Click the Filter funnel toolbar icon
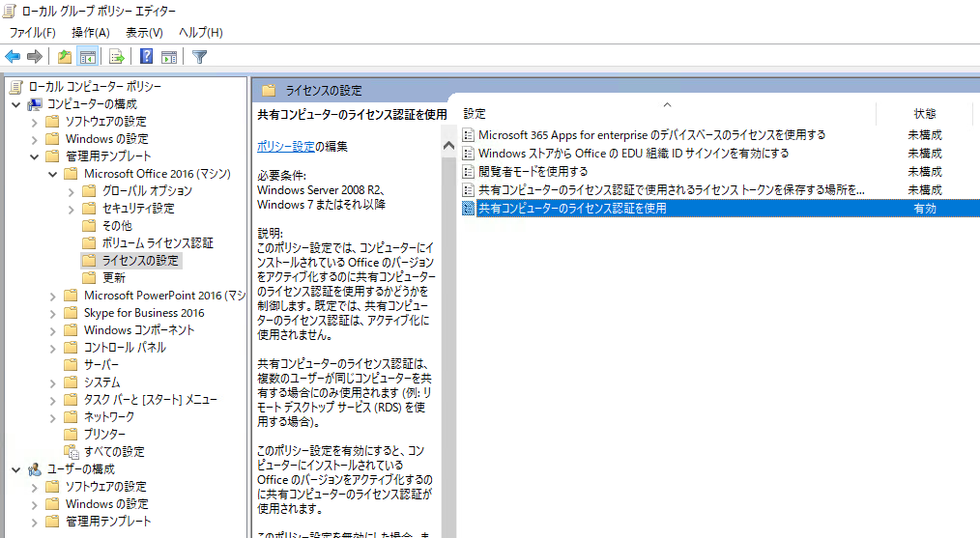 click(199, 57)
